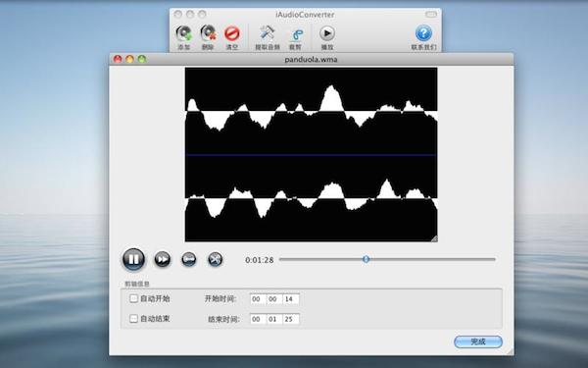588x368 pixels.
Task: Click the upper channel waveform display
Action: [x=311, y=111]
